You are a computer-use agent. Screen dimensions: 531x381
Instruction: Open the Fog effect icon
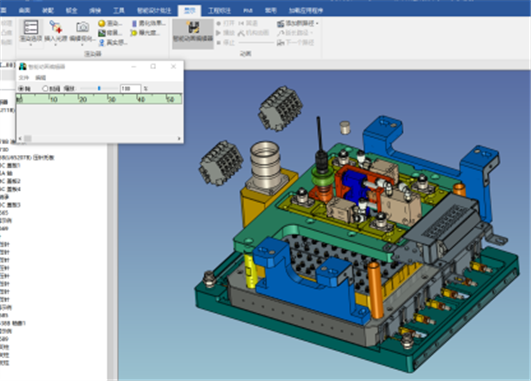pyautogui.click(x=134, y=23)
